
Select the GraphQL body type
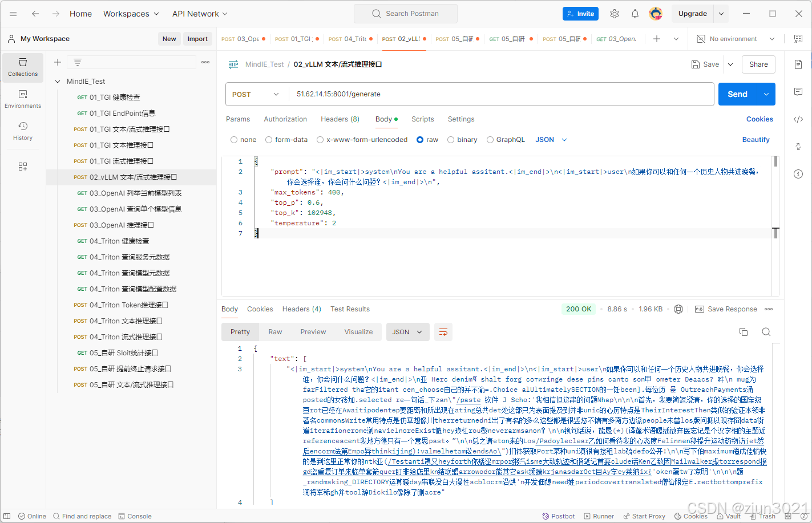coord(506,140)
